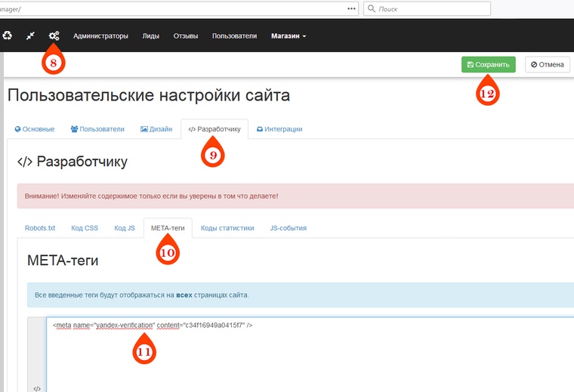Expand the Магазин dropdown menu
Image resolution: width=574 pixels, height=392 pixels.
coord(289,35)
